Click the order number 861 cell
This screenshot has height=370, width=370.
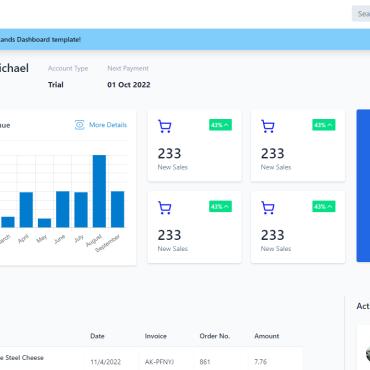click(x=205, y=362)
